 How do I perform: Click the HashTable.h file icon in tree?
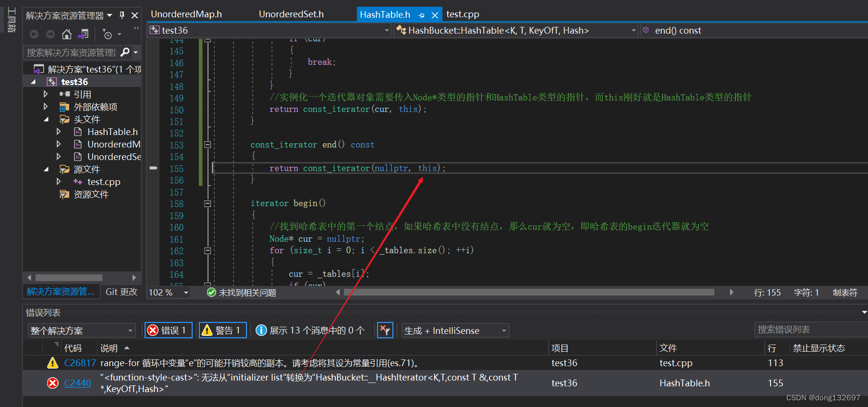pyautogui.click(x=78, y=132)
